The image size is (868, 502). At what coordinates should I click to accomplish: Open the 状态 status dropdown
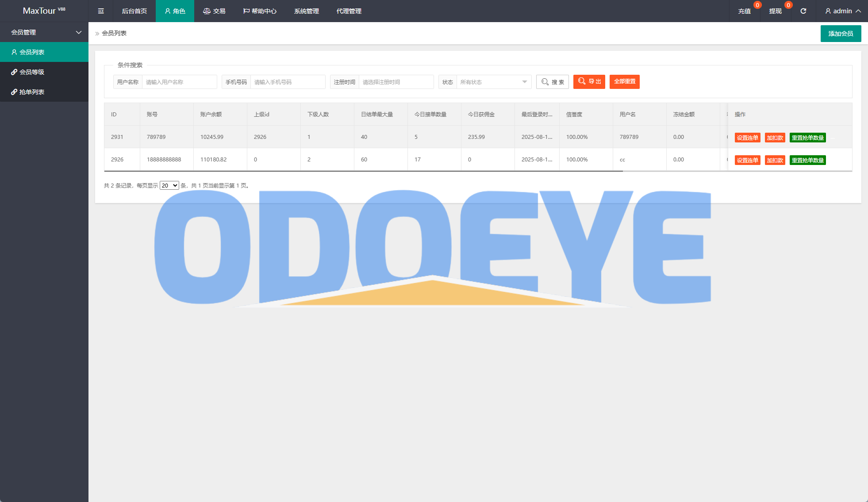click(493, 82)
